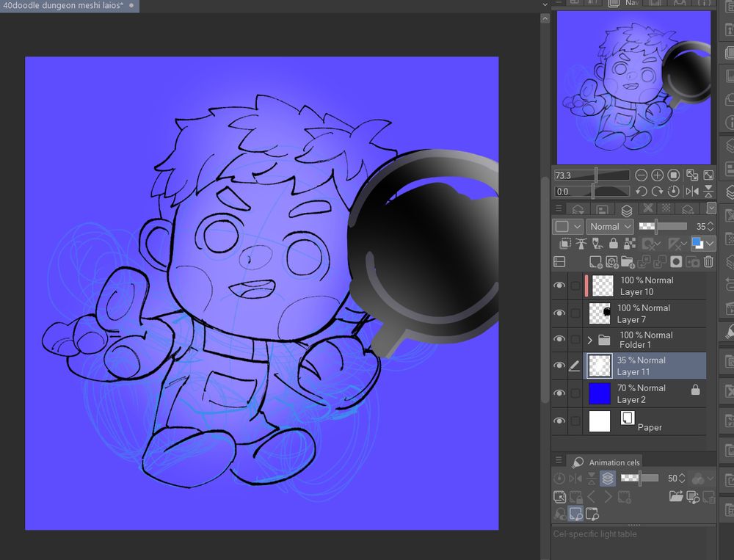
Task: Hide the Paper layer with its eye icon
Action: tap(559, 421)
